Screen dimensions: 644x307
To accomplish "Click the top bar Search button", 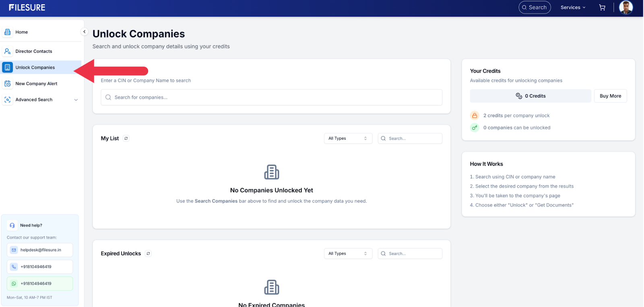I will (534, 8).
